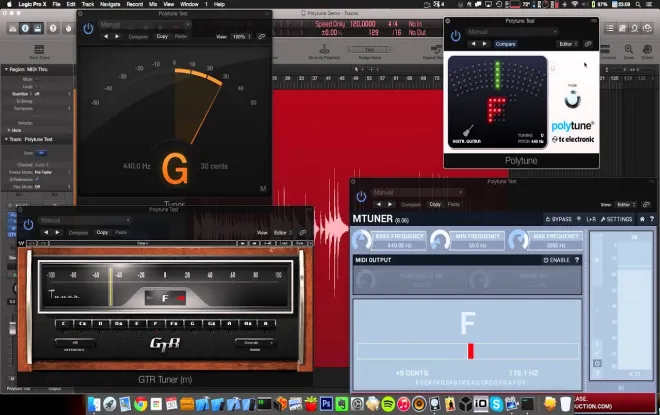Open Google Chrome from the Dock

click(141, 404)
